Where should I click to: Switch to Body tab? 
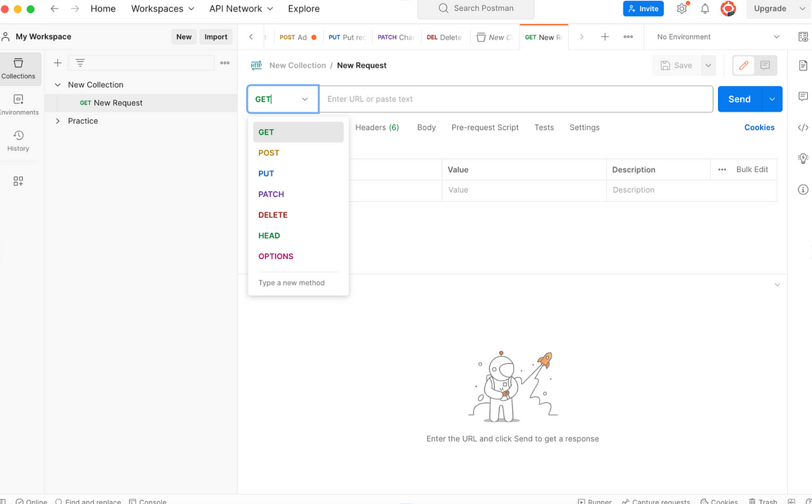[426, 127]
